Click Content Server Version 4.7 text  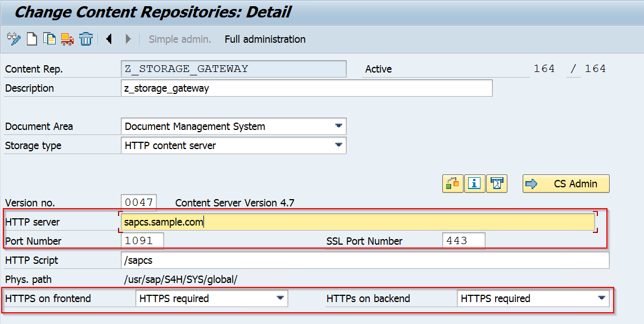click(234, 202)
